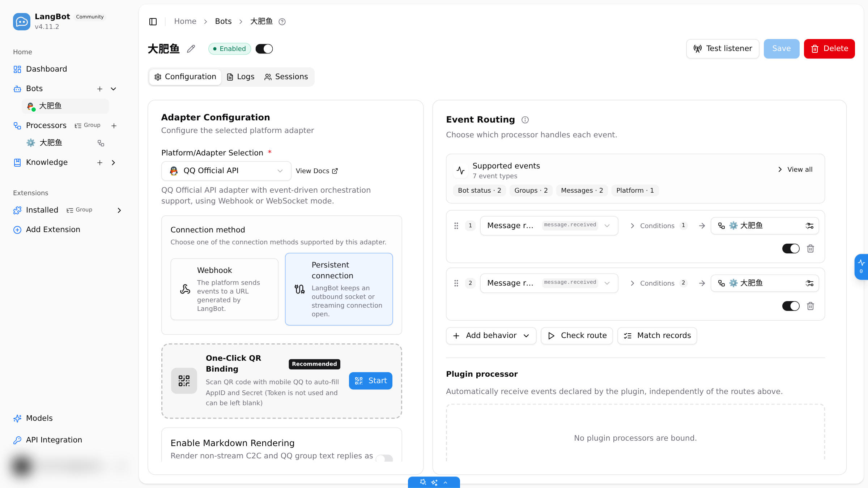The height and width of the screenshot is (488, 868).
Task: Click the Test listener button
Action: (723, 49)
